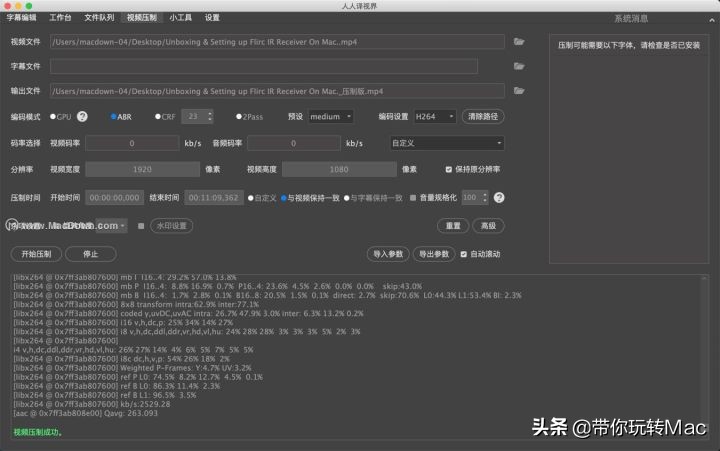Show help for GPU encoding mode
The width and height of the screenshot is (720, 451).
click(82, 117)
